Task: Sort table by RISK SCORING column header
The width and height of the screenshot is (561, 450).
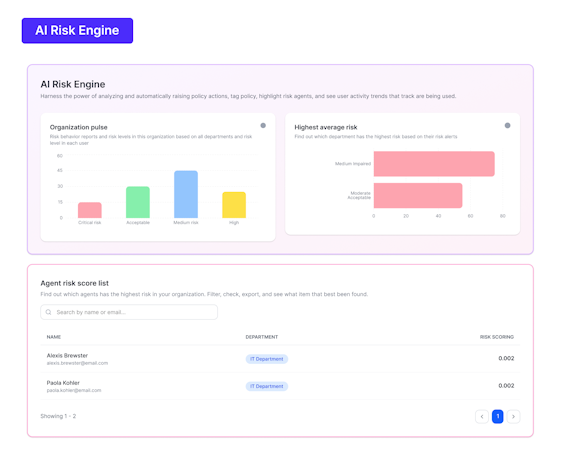Action: pyautogui.click(x=497, y=337)
